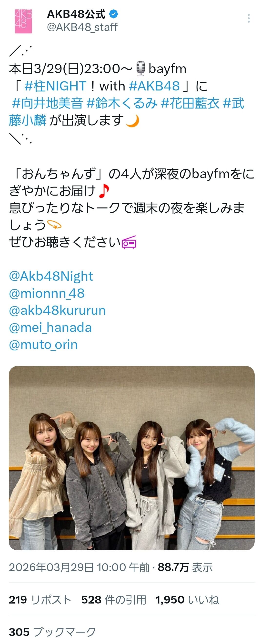Click the blue verified badge

pyautogui.click(x=114, y=14)
